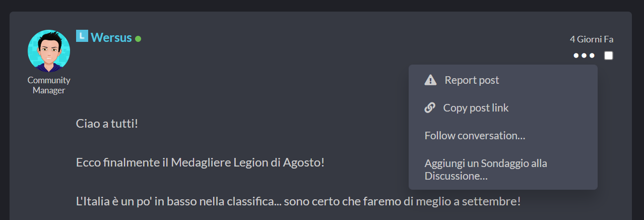The width and height of the screenshot is (644, 220).
Task: Choose "Copy post link" from the menu
Action: tap(476, 108)
